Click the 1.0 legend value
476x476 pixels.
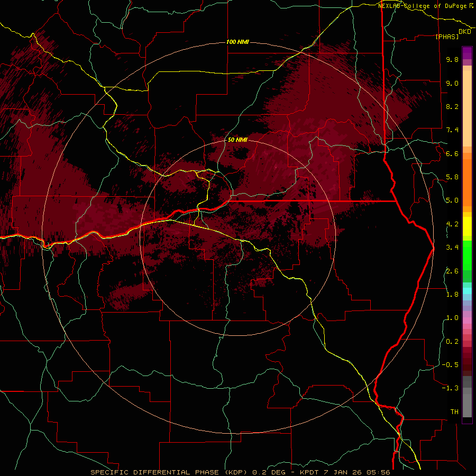point(452,318)
